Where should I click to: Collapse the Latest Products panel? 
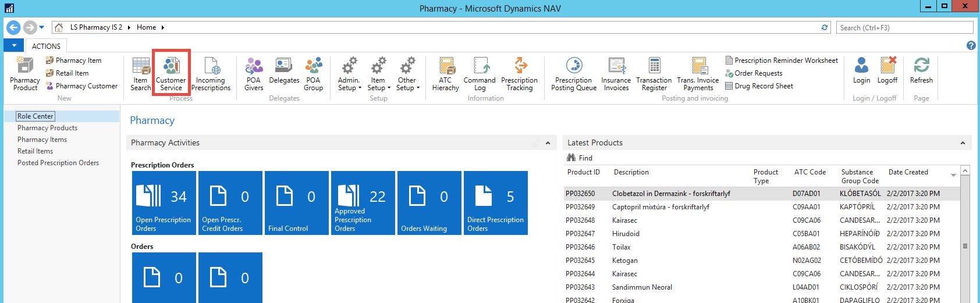(963, 143)
